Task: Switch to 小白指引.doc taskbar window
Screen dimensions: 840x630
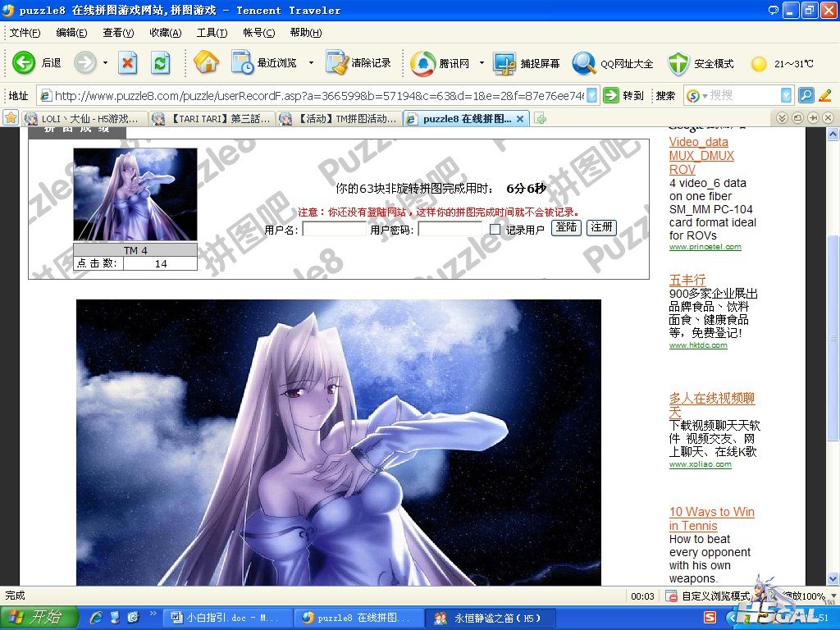Action: 227,618
